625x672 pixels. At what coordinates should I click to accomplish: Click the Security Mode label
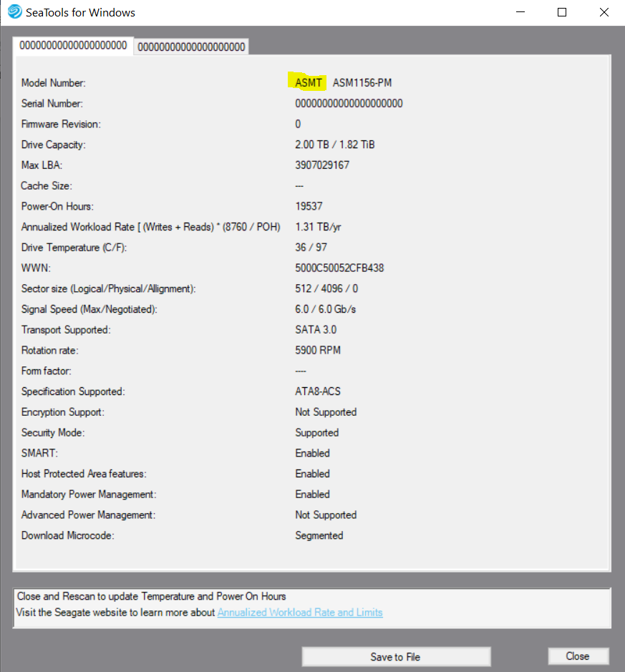(x=53, y=432)
